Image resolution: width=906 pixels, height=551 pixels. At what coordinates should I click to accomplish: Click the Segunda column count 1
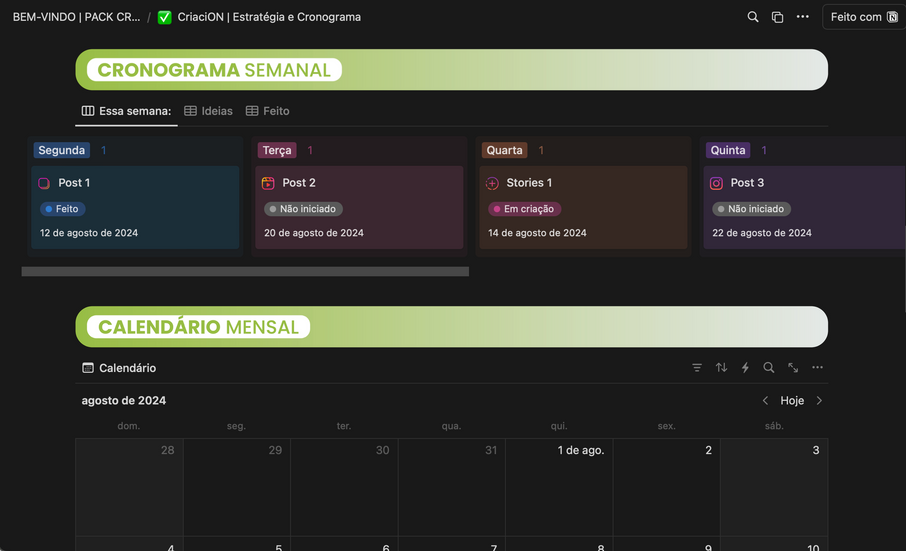[x=103, y=150]
